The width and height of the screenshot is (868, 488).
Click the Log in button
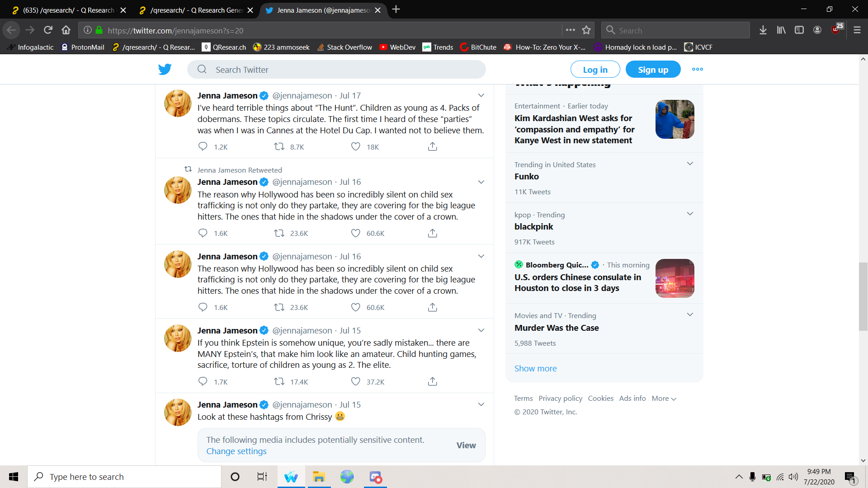click(595, 70)
